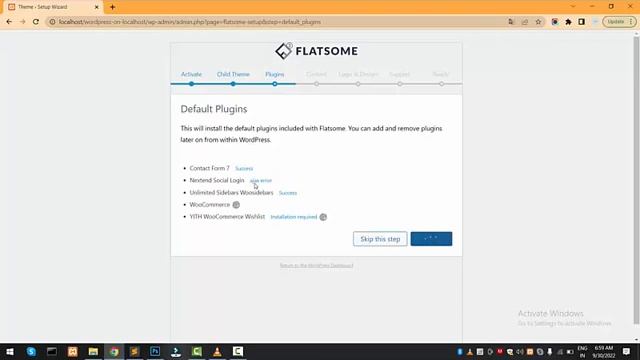
Task: Click Installation required for YITH WooCommerce Wishlist
Action: point(293,217)
